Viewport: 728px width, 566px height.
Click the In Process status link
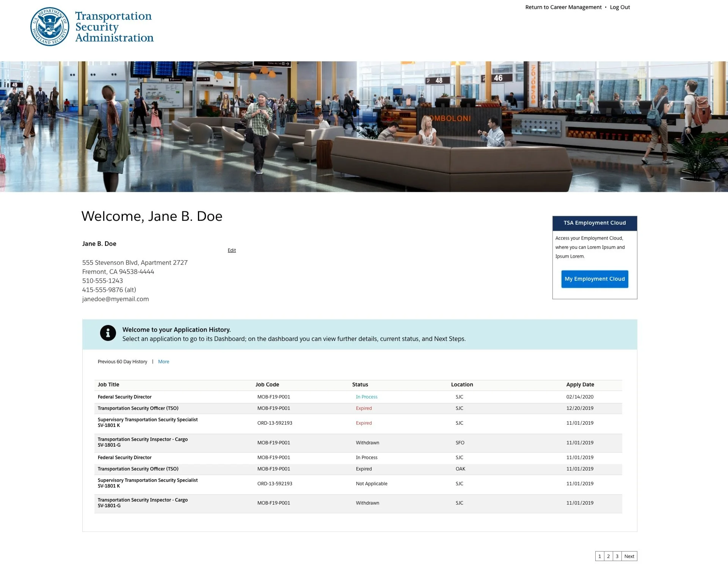(366, 397)
